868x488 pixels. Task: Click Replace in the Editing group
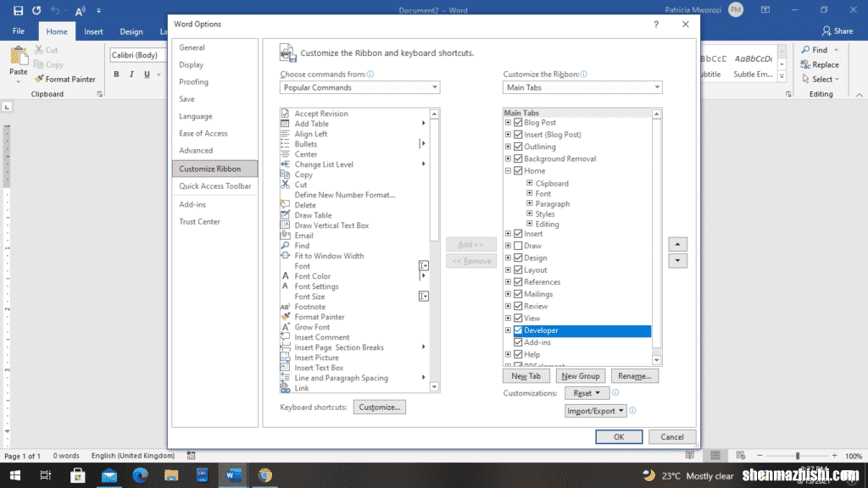(820, 64)
